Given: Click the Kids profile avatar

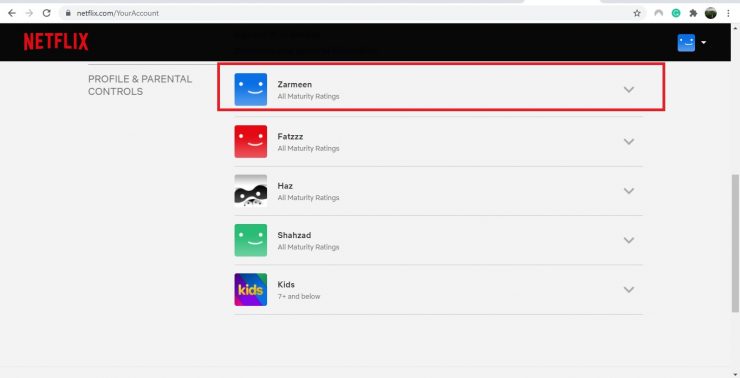Looking at the screenshot, I should [x=251, y=289].
